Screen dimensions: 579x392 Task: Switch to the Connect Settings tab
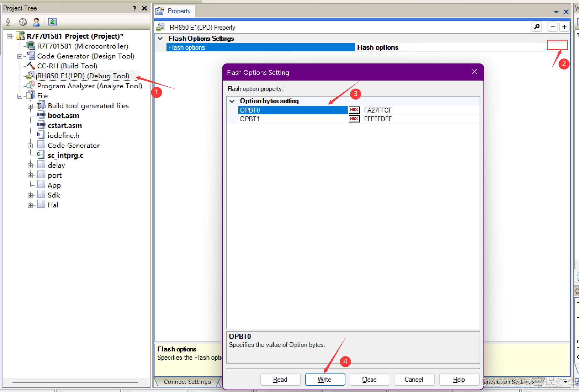187,382
